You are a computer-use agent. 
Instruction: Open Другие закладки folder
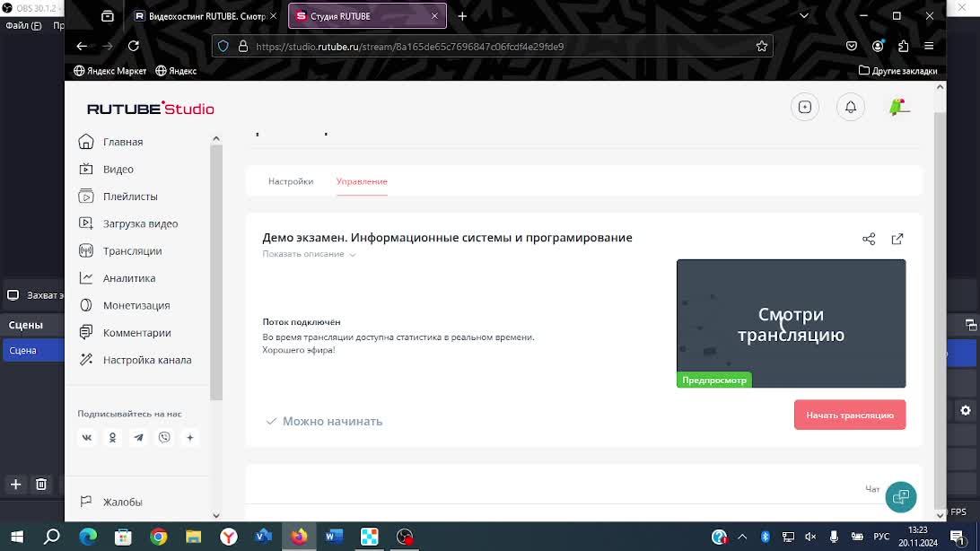[897, 71]
